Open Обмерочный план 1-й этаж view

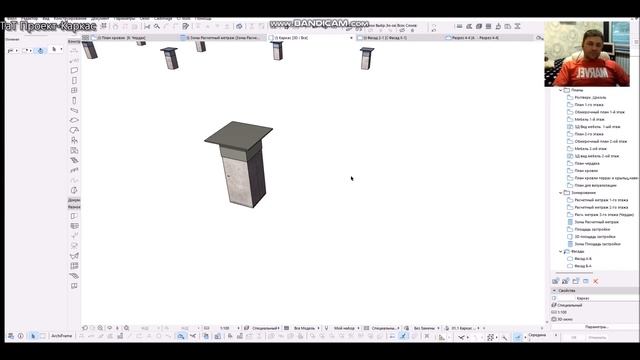[x=599, y=112]
